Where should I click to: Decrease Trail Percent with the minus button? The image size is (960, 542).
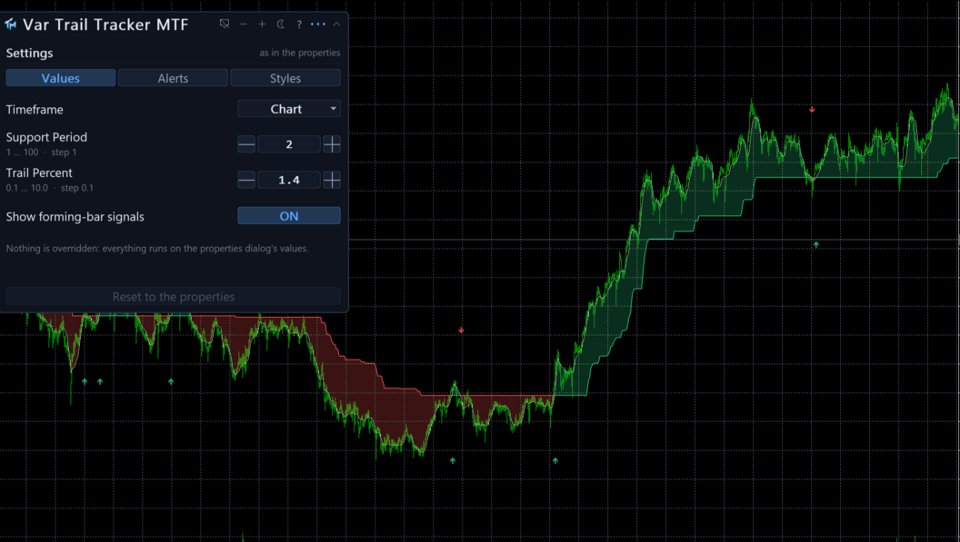pos(246,180)
